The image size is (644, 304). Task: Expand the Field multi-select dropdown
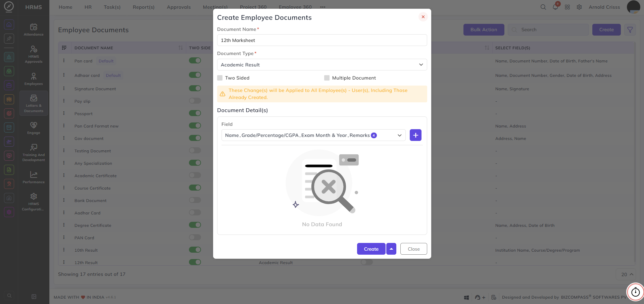click(313, 135)
